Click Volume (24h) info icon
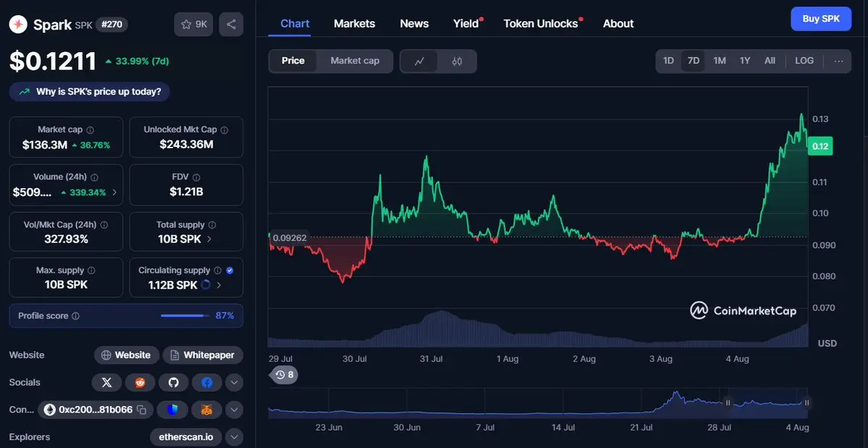This screenshot has height=448, width=868. pyautogui.click(x=94, y=177)
